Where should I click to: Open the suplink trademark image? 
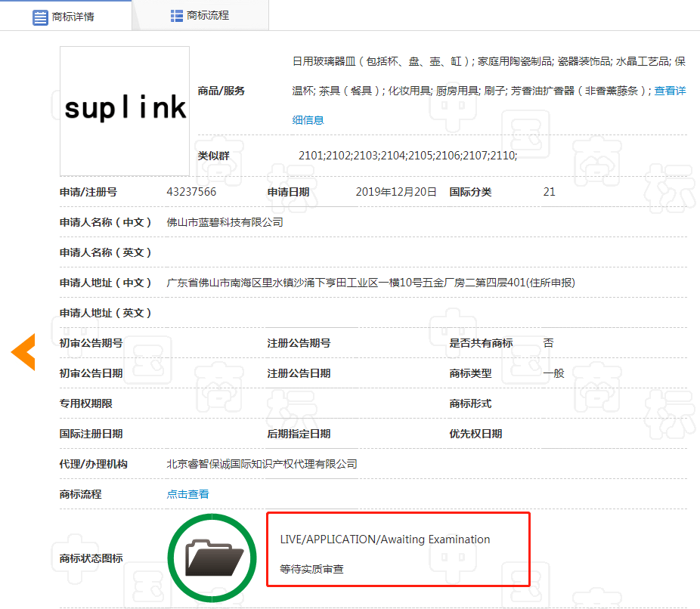click(125, 111)
